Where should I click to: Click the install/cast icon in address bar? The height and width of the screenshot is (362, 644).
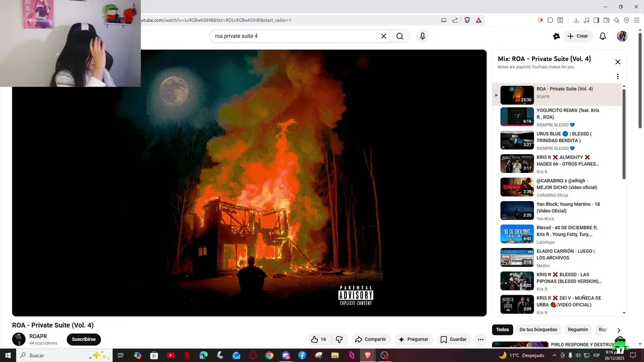(444, 20)
